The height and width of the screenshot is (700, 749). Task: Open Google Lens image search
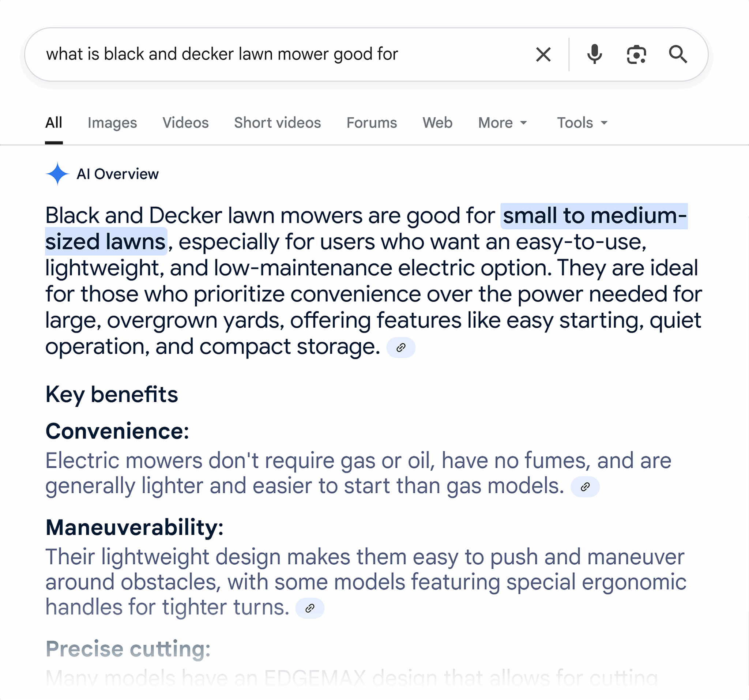(x=636, y=54)
